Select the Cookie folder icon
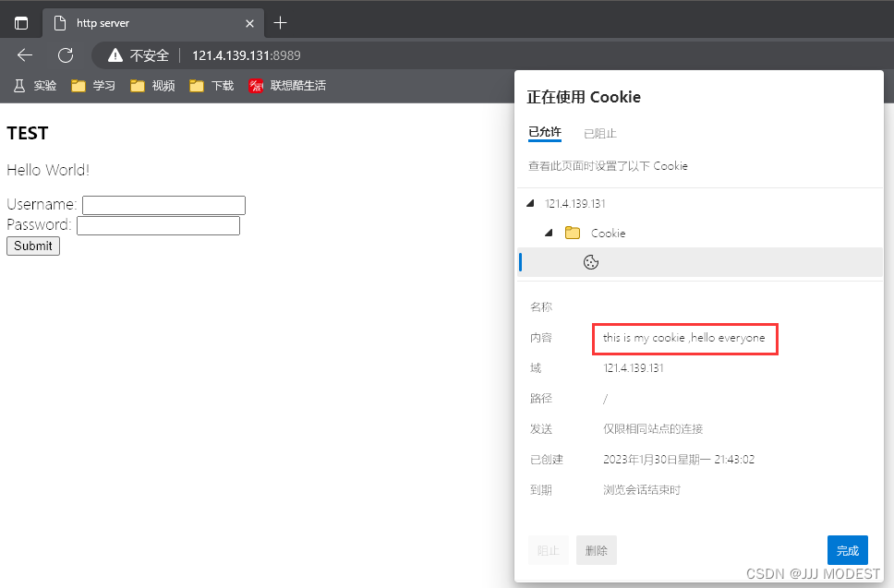Screen dimensions: 894x588 pos(573,233)
